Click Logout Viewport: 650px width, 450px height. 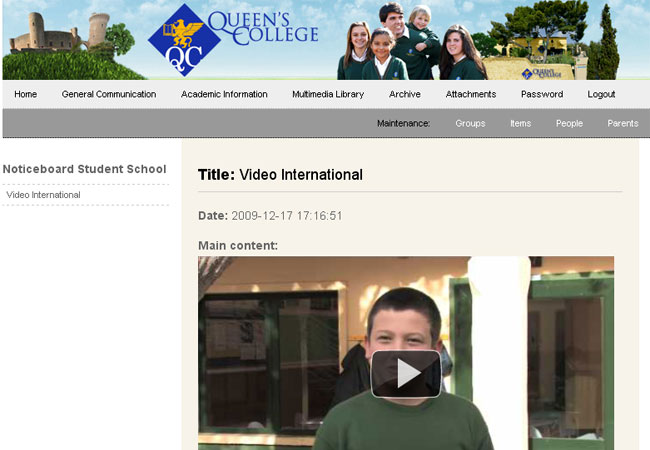pyautogui.click(x=601, y=94)
